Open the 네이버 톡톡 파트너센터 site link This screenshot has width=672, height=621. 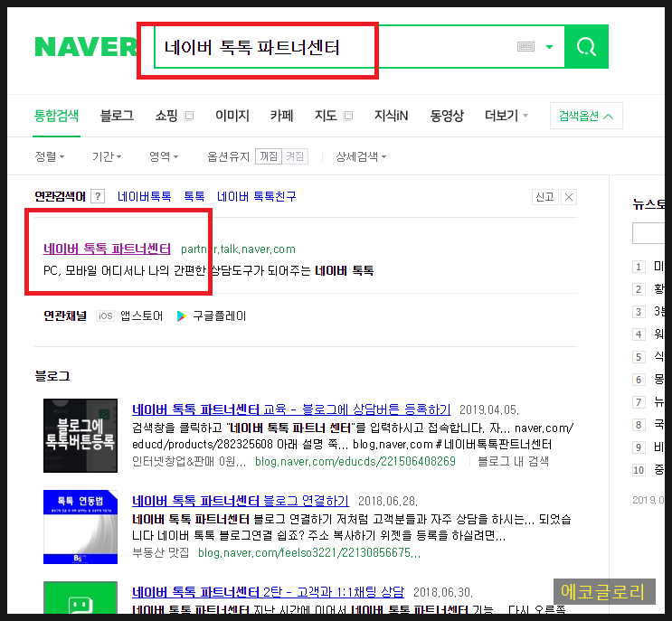[x=107, y=249]
